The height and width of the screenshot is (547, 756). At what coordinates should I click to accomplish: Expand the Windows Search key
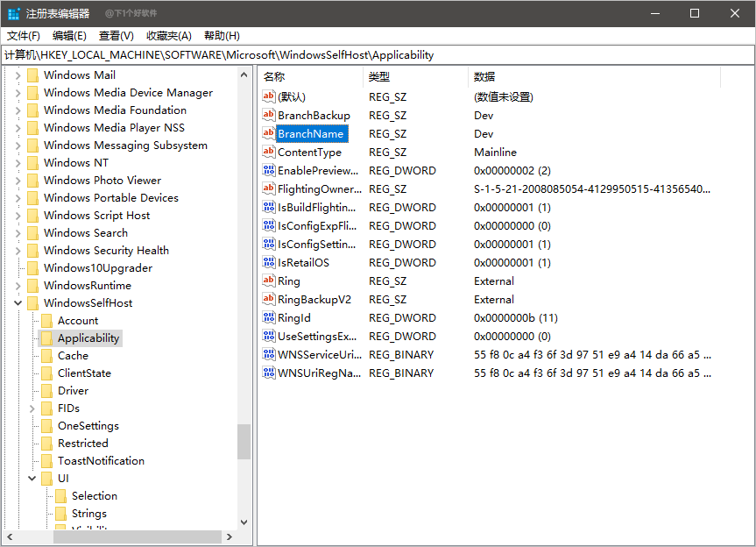[x=18, y=233]
